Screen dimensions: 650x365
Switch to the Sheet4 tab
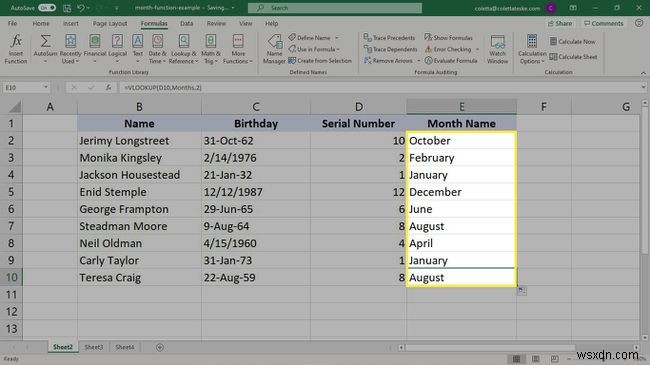pos(124,347)
